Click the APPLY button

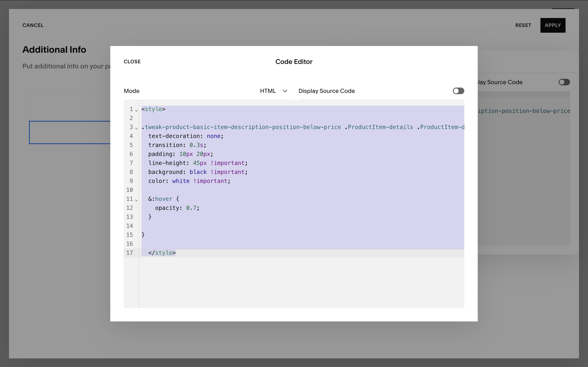click(x=552, y=25)
